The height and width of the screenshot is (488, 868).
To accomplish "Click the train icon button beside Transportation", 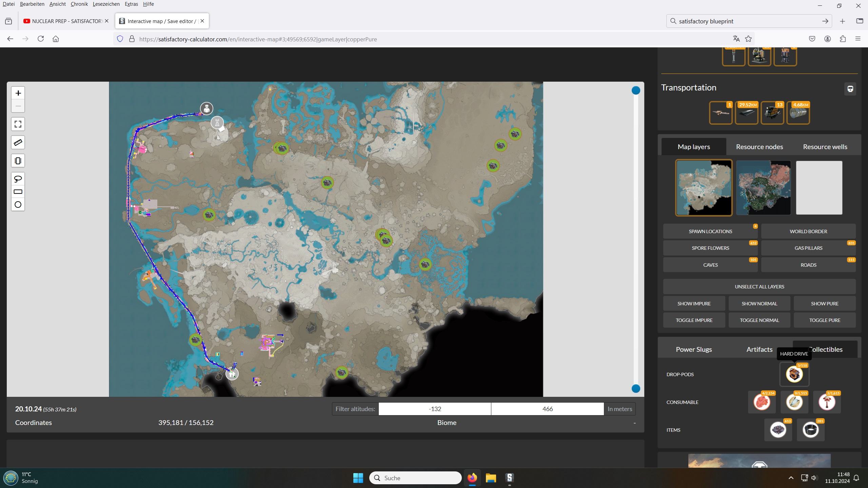I will [850, 89].
